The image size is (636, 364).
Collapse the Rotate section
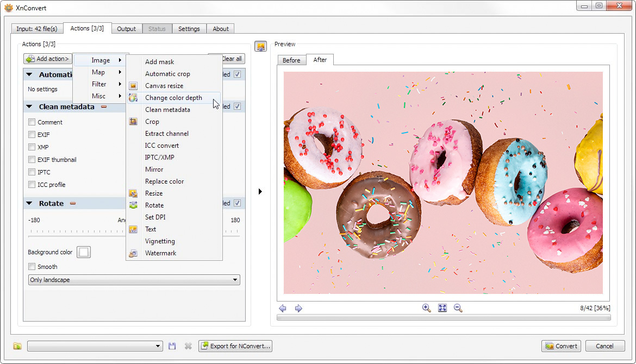(x=29, y=203)
